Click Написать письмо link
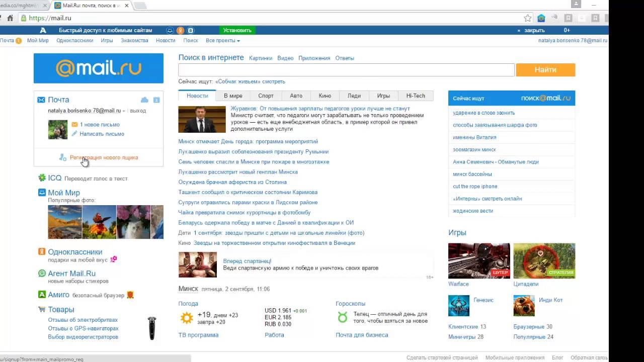The width and height of the screenshot is (644, 362). tap(102, 134)
